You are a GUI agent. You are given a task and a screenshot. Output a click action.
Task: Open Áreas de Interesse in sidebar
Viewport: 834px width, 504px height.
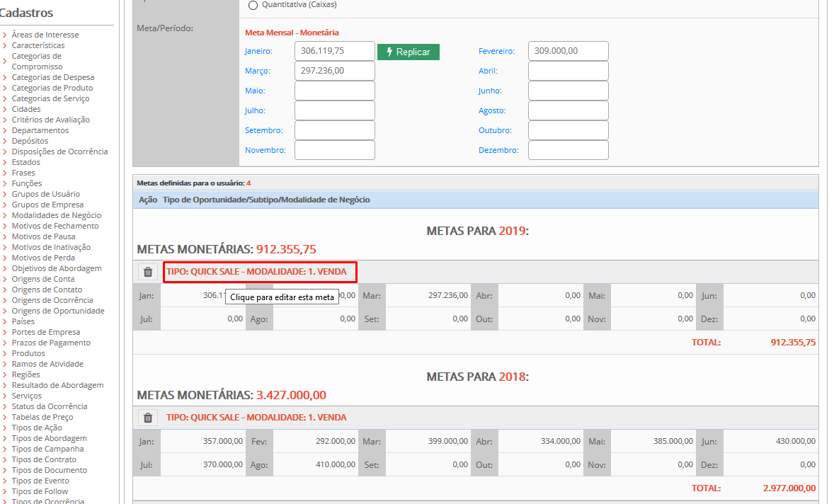[x=45, y=35]
